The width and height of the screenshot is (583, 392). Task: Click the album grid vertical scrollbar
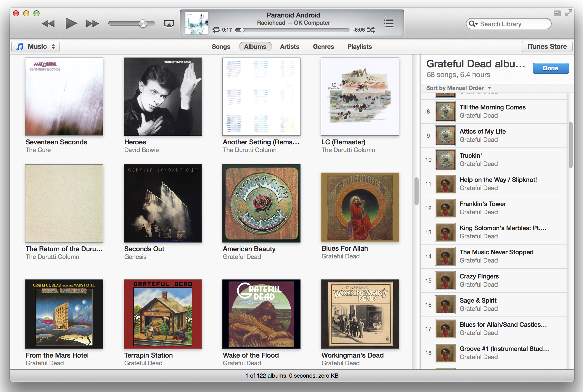pyautogui.click(x=417, y=191)
